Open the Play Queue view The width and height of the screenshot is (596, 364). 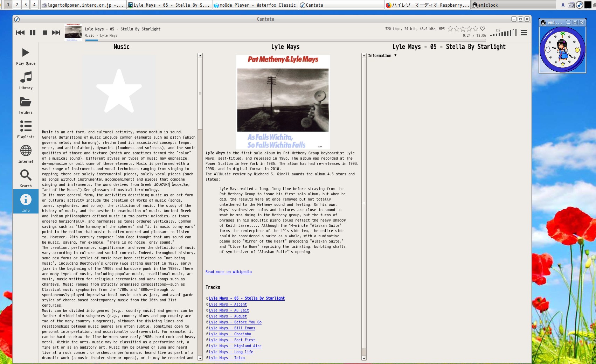[x=26, y=56]
